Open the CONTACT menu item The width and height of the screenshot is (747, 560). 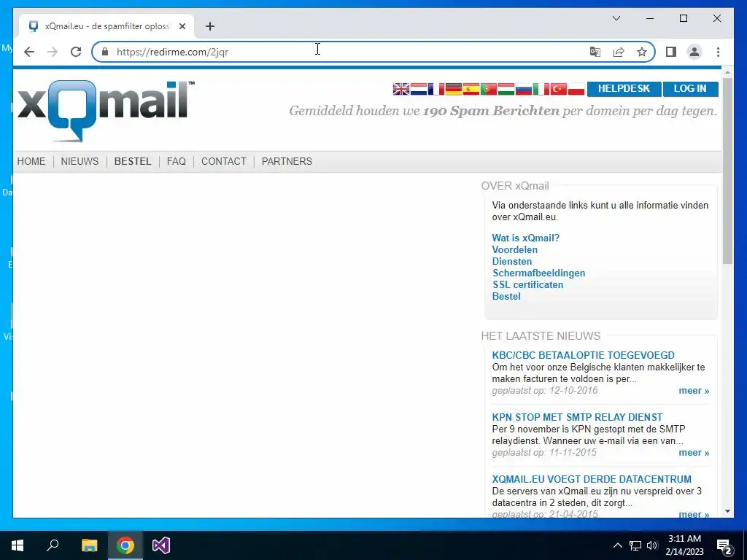[x=223, y=161]
